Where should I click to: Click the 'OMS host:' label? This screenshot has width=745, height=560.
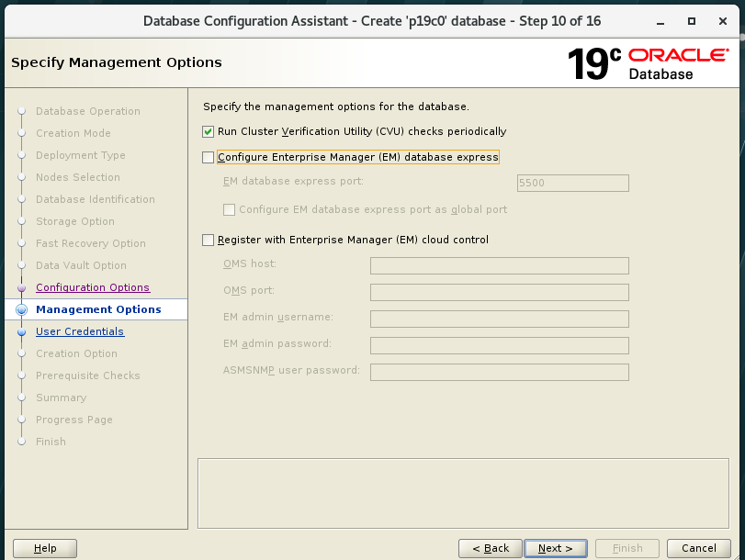(x=250, y=263)
